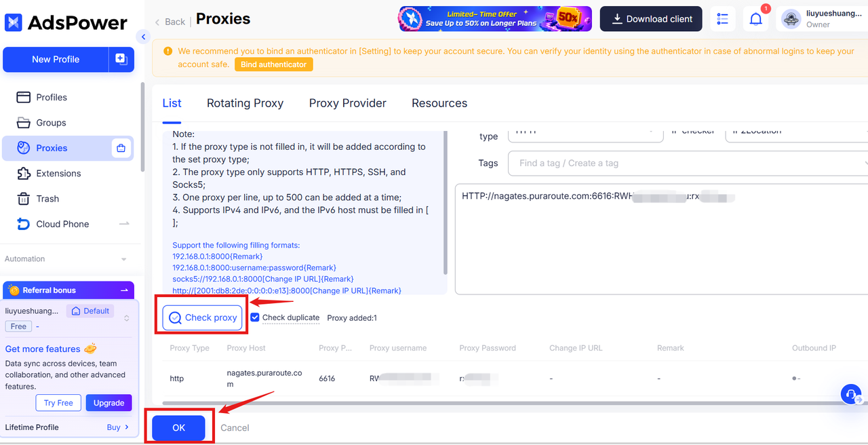This screenshot has height=445, width=868.
Task: Click the shop bag icon beside Proxies
Action: 121,148
